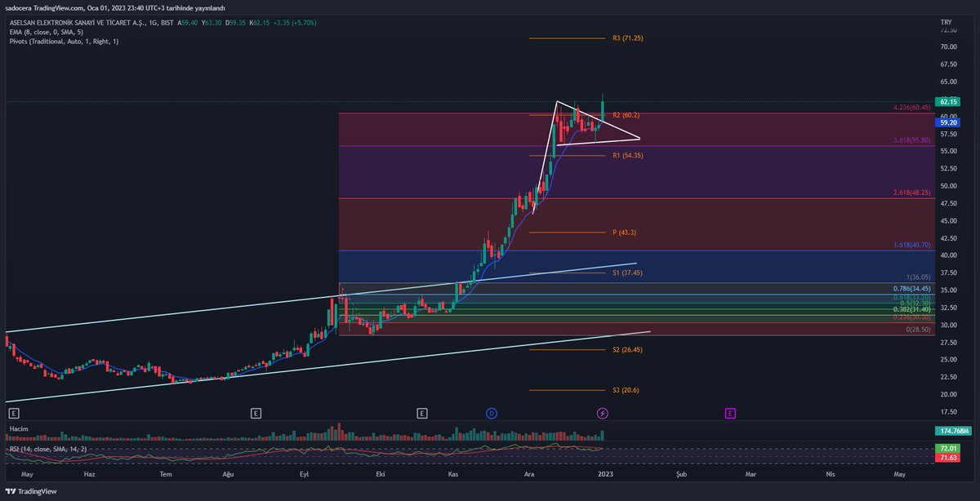Click the 62.15 current price tag
This screenshot has width=980, height=501.
[949, 102]
